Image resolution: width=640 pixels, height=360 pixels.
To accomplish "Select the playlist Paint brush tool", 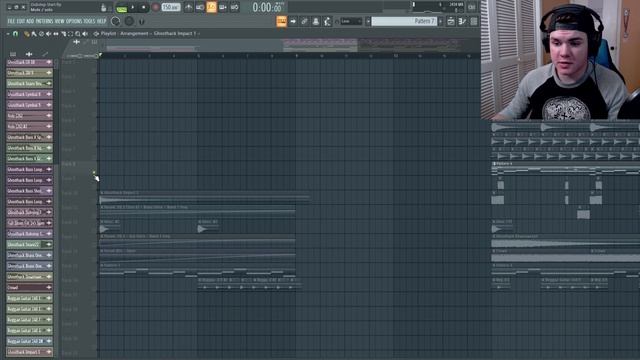I will tap(34, 34).
